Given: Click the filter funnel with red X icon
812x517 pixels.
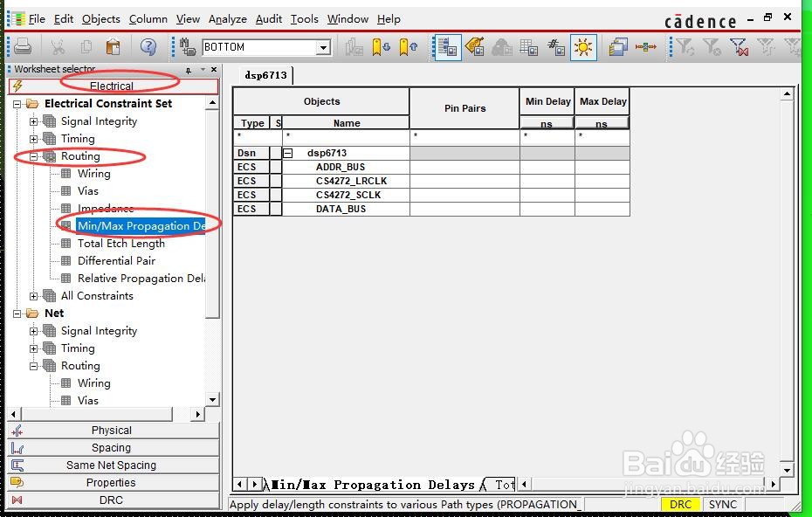Looking at the screenshot, I should tap(739, 47).
